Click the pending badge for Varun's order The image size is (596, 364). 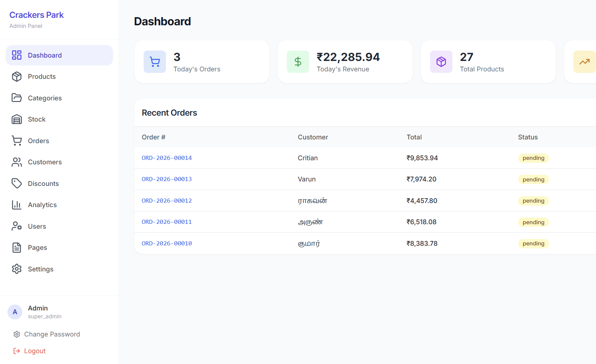point(533,180)
